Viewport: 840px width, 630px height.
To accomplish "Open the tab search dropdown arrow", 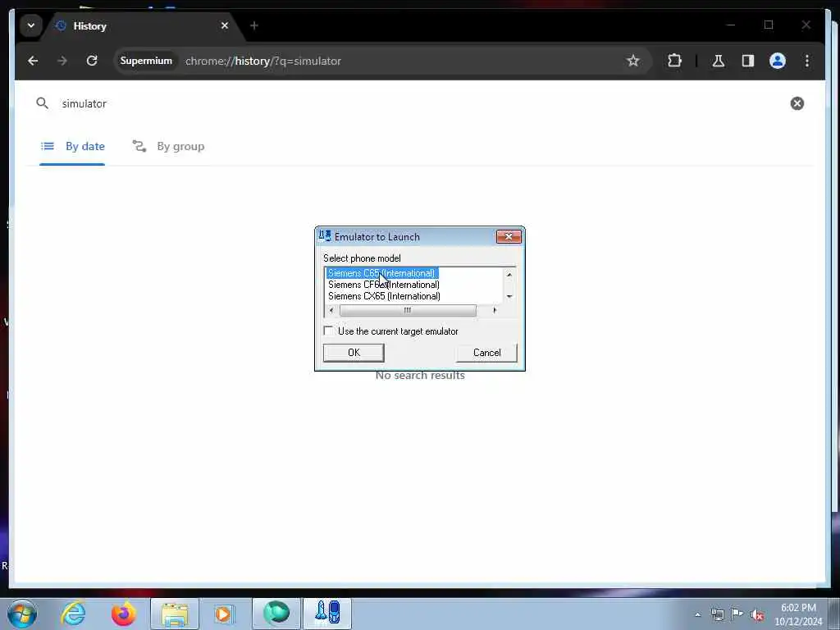I will pos(31,25).
